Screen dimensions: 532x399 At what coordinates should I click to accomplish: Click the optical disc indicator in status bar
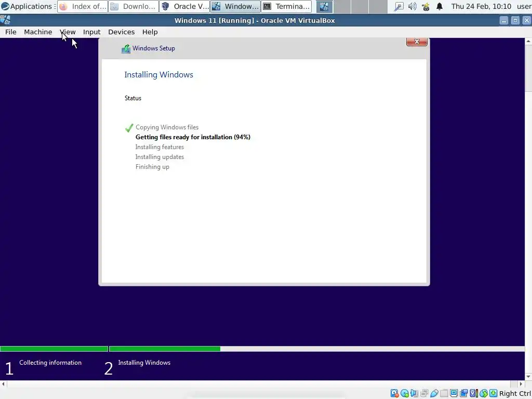[404, 394]
